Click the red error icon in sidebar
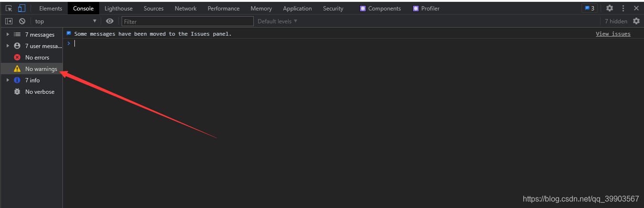 click(17, 57)
